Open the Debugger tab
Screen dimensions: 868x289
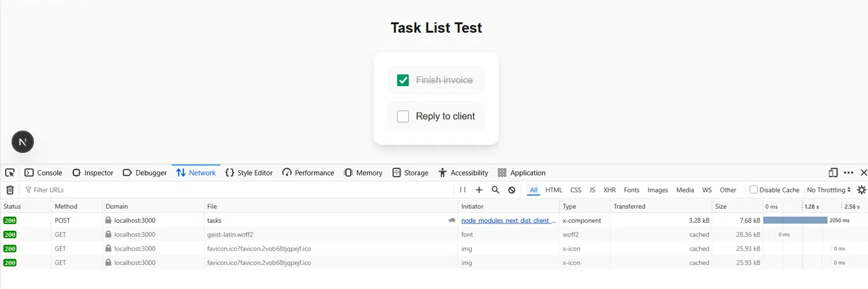click(x=145, y=173)
